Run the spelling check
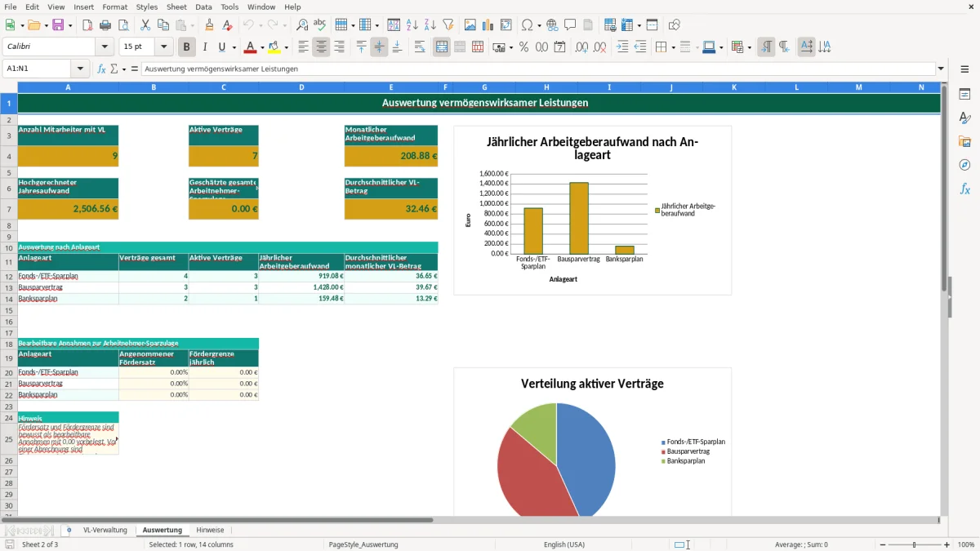Image resolution: width=980 pixels, height=551 pixels. (320, 25)
